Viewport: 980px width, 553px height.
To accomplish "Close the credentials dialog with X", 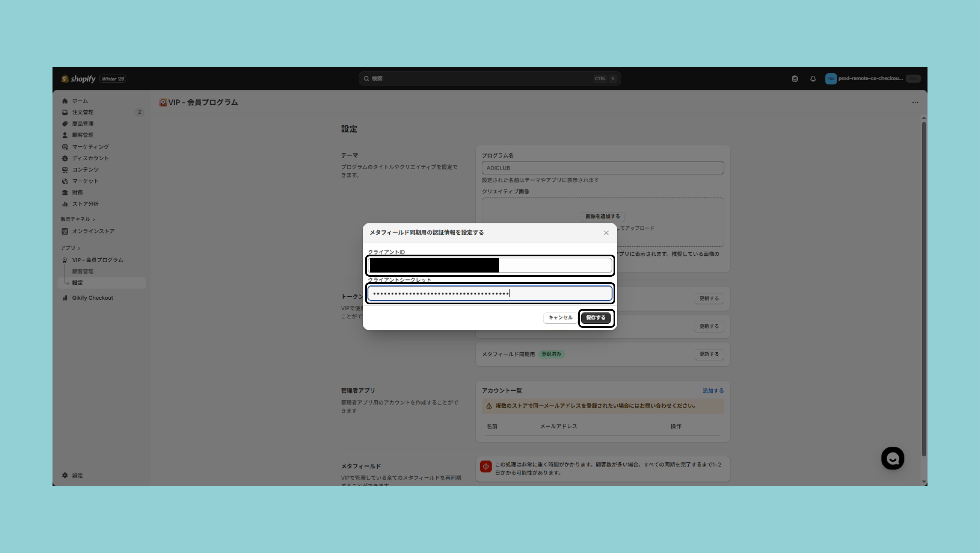I will pos(606,233).
